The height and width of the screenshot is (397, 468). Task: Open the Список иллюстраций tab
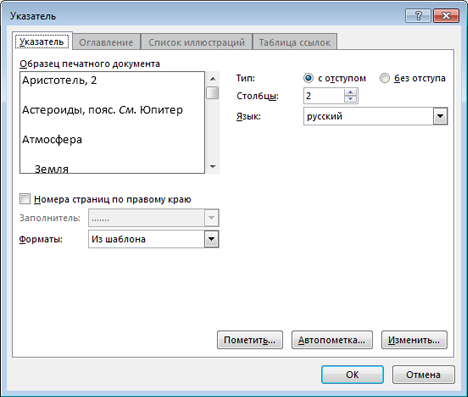(x=196, y=42)
